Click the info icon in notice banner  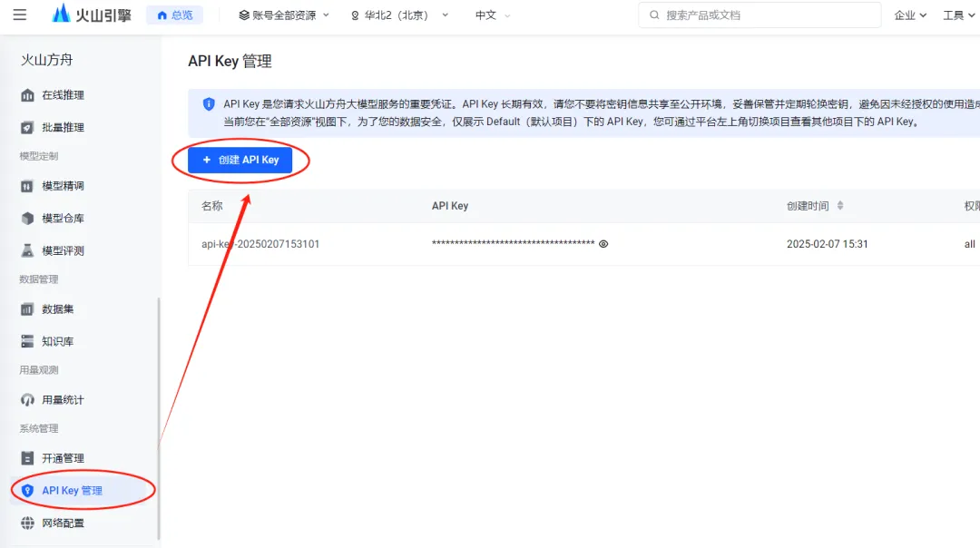click(209, 103)
